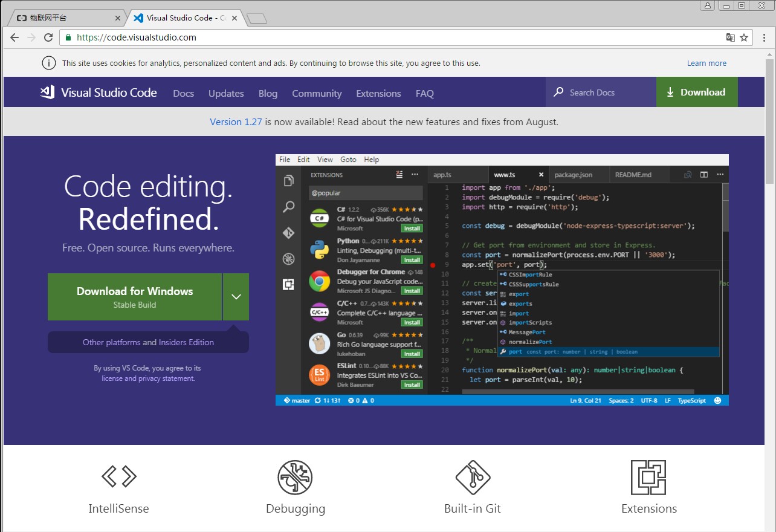Open Extensions in the top navigation bar
This screenshot has height=532, width=776.
[x=378, y=93]
